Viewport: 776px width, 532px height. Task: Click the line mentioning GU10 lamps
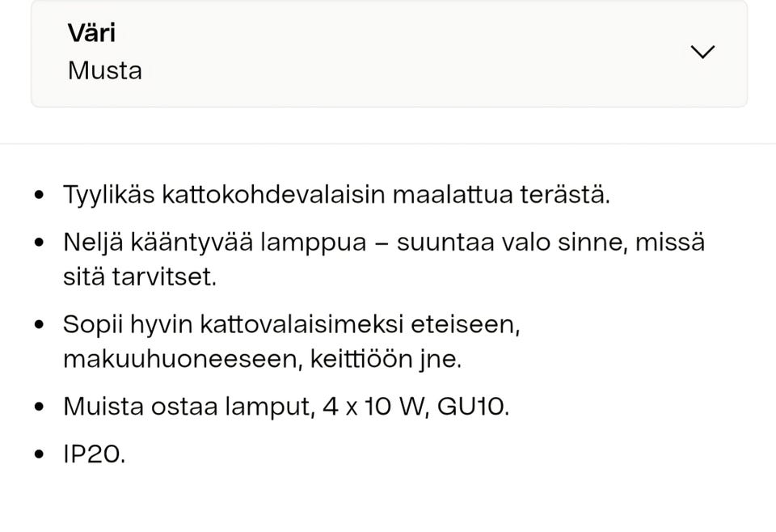(287, 407)
